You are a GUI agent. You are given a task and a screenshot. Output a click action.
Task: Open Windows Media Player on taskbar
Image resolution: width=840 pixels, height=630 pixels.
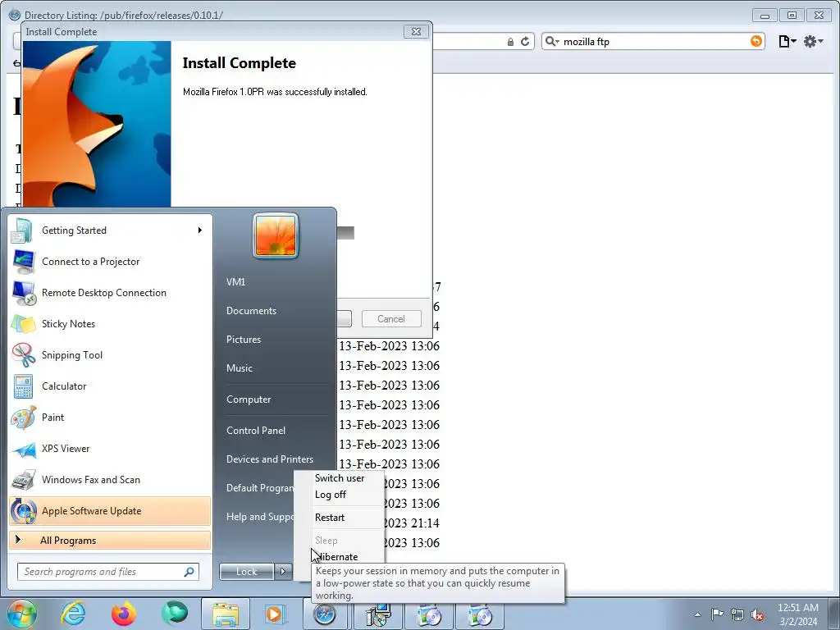tap(276, 614)
